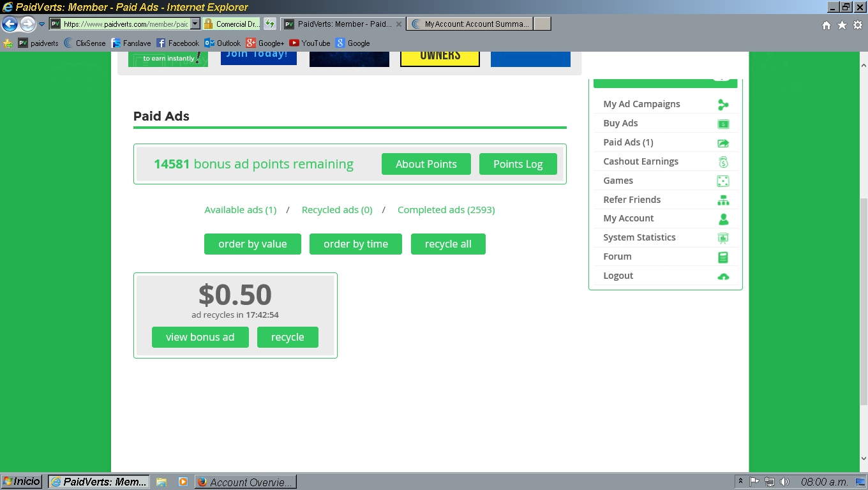Click the order by value button
868x490 pixels.
[253, 244]
